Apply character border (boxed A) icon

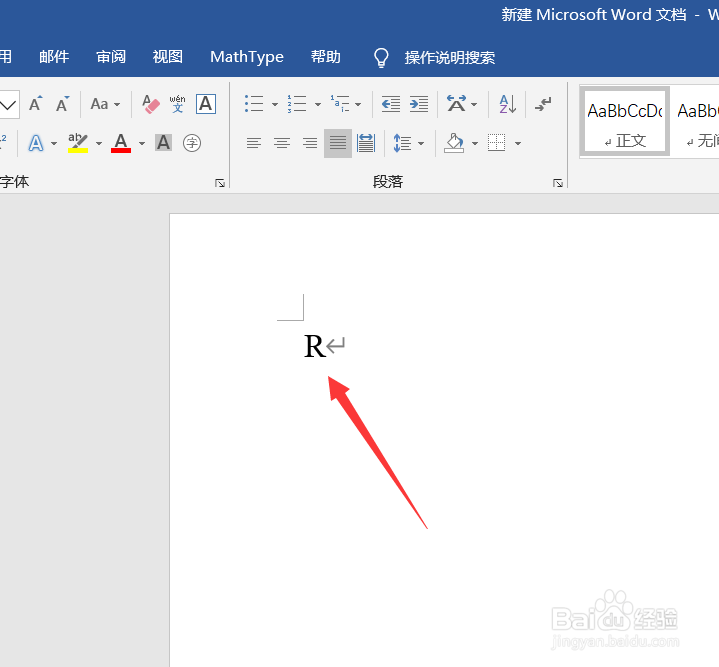[206, 104]
